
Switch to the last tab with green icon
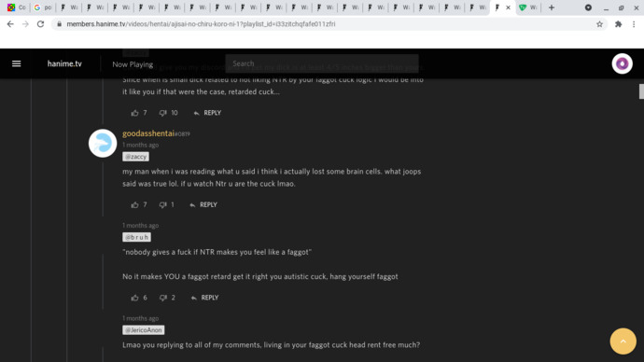tap(528, 7)
